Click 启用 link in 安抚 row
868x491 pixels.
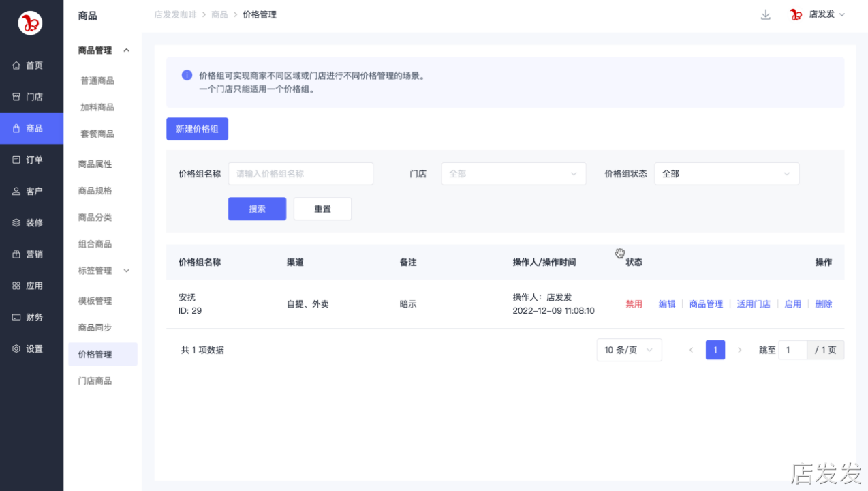click(793, 304)
